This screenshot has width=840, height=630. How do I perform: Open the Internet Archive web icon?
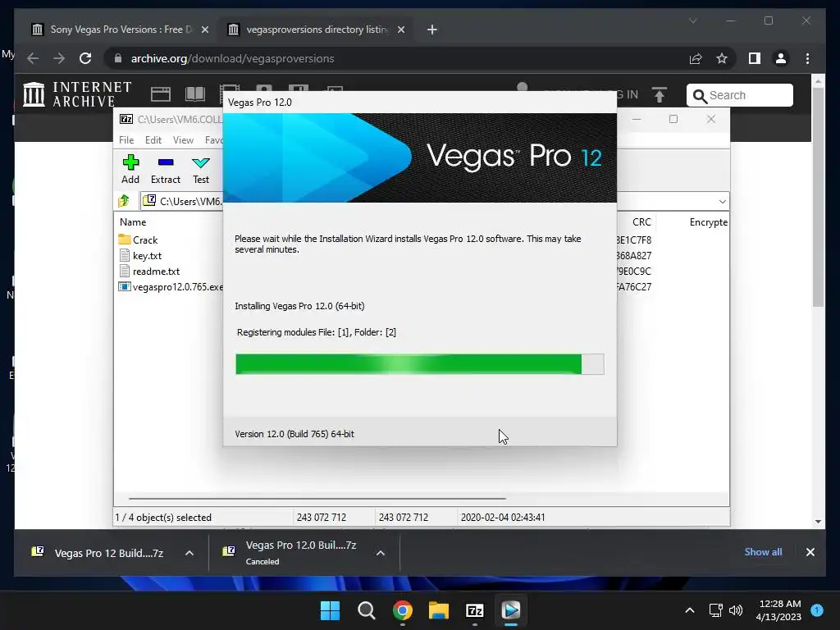point(160,94)
